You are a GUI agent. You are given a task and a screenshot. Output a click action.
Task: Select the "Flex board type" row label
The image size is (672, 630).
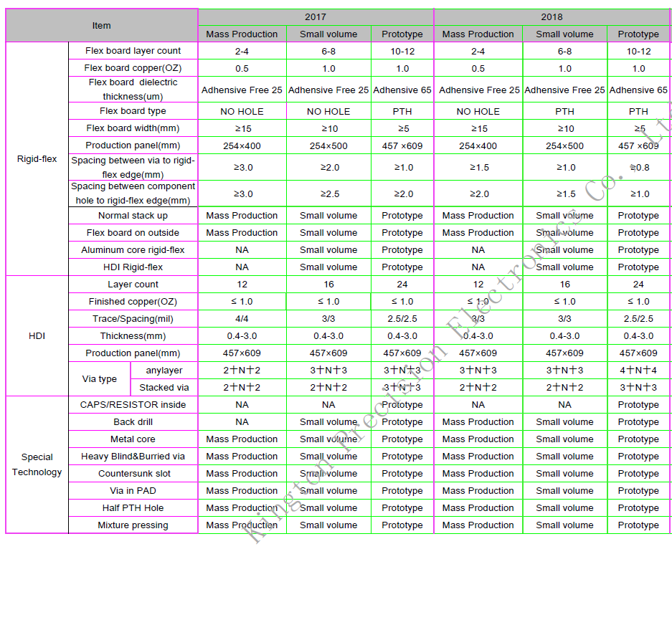[133, 111]
